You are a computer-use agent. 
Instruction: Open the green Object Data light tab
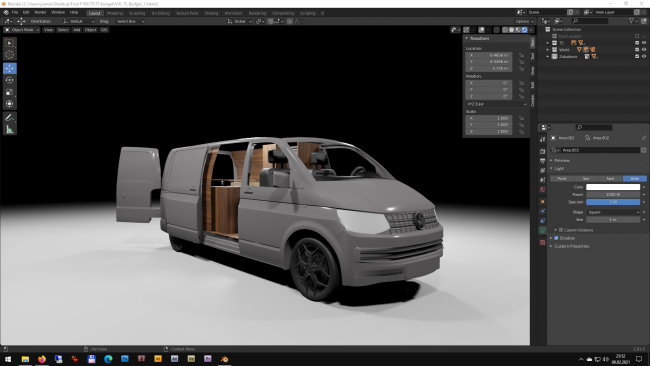click(x=543, y=230)
